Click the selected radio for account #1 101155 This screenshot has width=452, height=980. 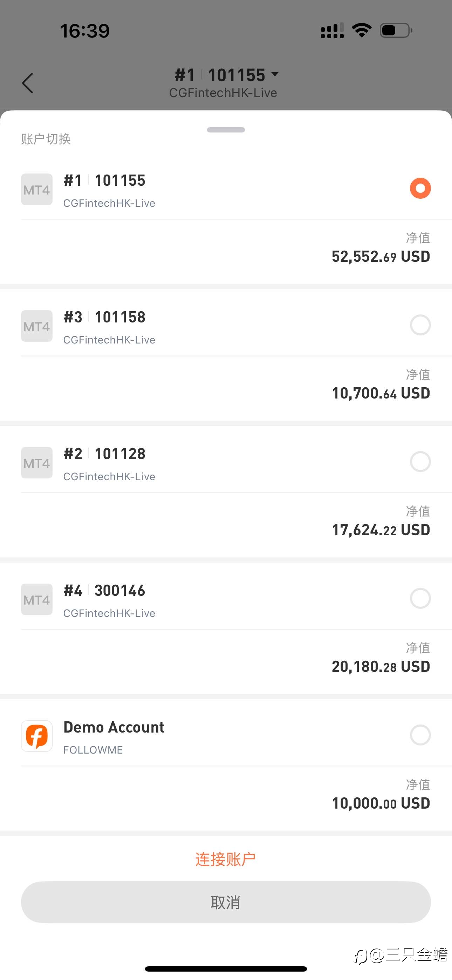tap(420, 188)
